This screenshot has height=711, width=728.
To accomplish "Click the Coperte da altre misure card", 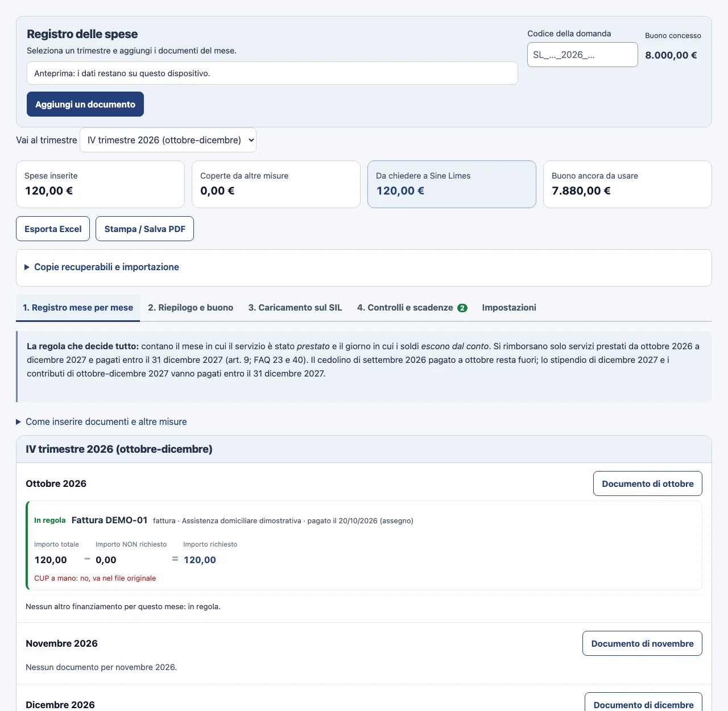I will click(276, 184).
